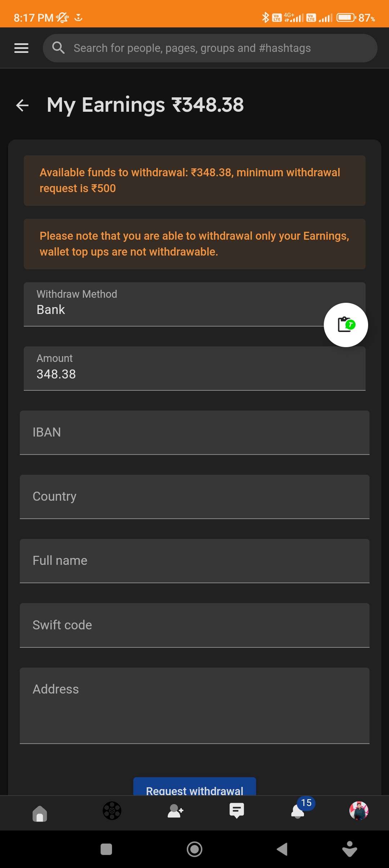Open the friend requests icon
The width and height of the screenshot is (389, 868).
click(175, 811)
